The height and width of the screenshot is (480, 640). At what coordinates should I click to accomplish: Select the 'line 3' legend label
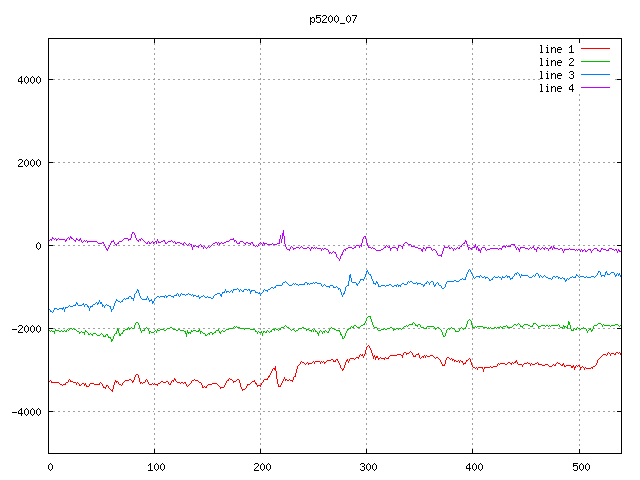[x=556, y=76]
